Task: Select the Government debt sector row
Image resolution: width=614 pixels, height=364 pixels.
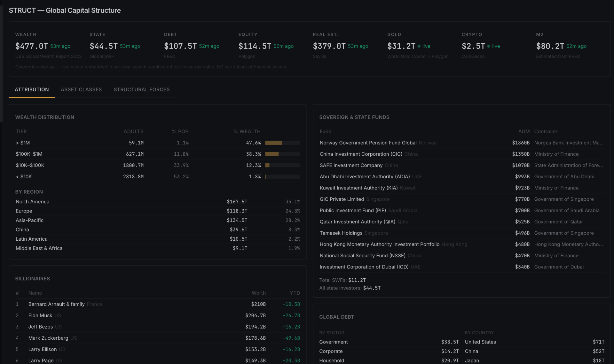Action: pyautogui.click(x=389, y=342)
